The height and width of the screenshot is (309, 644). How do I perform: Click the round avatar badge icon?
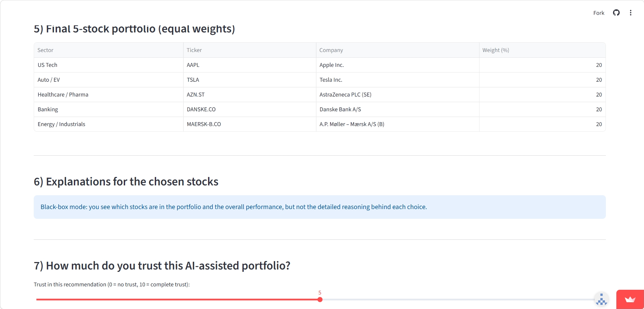602,299
